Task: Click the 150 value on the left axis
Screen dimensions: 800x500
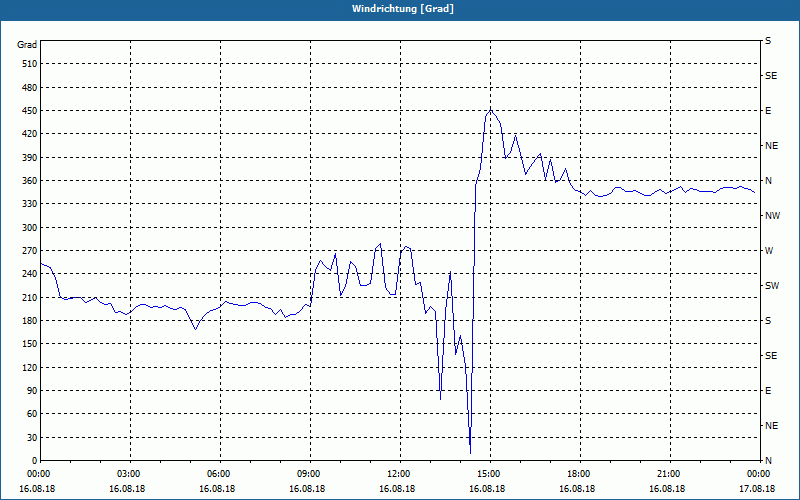Action: click(30, 344)
